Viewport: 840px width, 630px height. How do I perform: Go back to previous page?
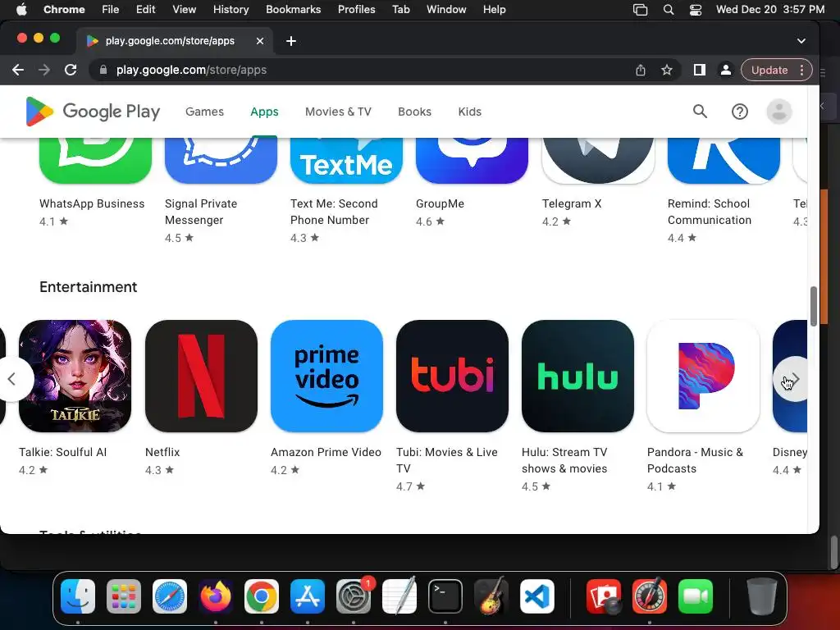point(18,71)
